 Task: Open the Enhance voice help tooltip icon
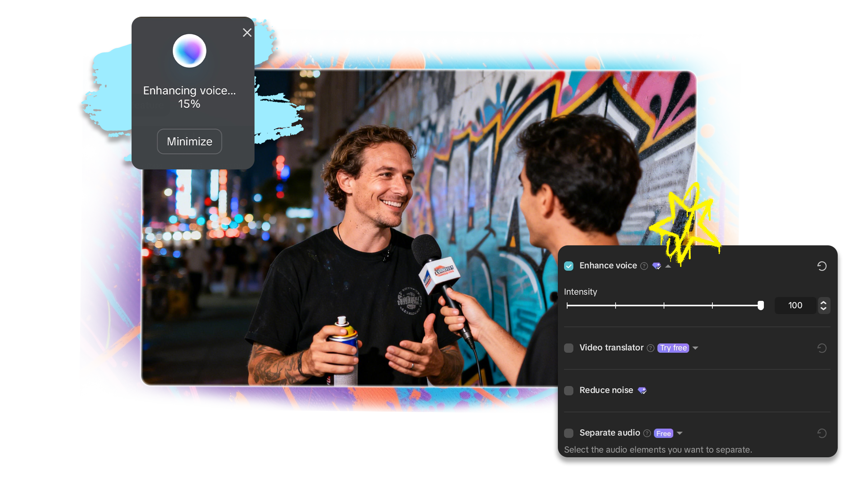tap(643, 266)
